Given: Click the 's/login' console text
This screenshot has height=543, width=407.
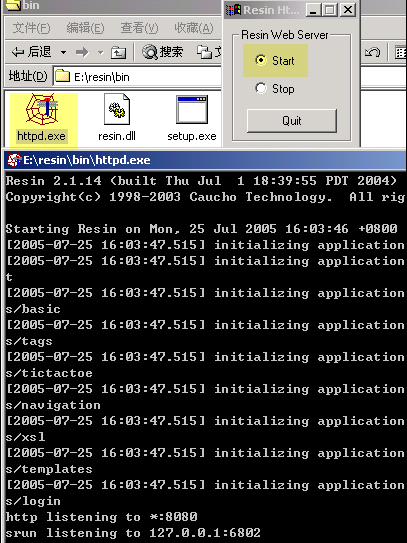Looking at the screenshot, I should [x=33, y=501].
